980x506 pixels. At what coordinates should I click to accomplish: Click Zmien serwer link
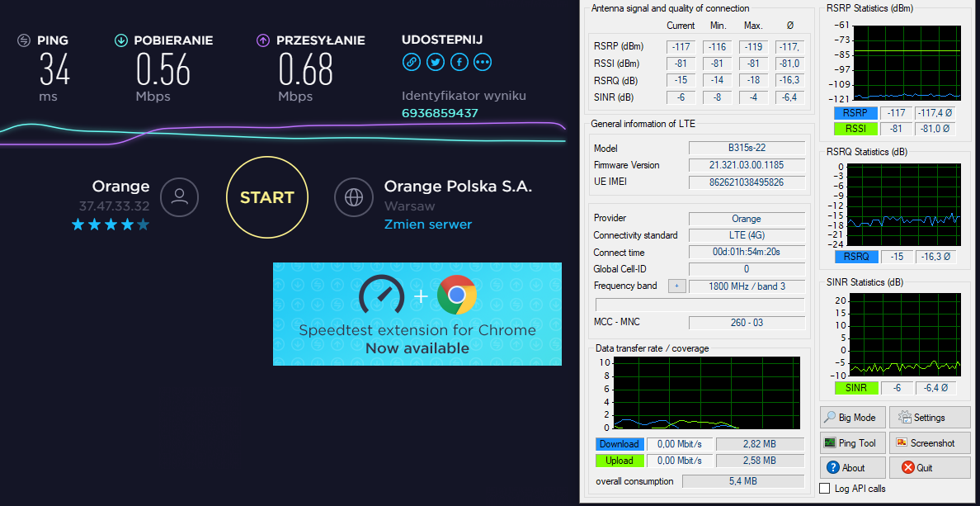pyautogui.click(x=427, y=225)
